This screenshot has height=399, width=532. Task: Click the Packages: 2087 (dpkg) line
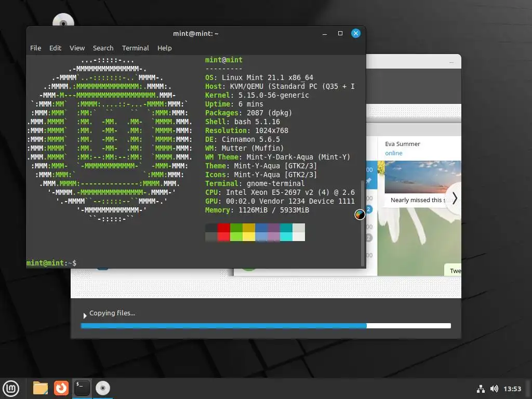click(248, 113)
